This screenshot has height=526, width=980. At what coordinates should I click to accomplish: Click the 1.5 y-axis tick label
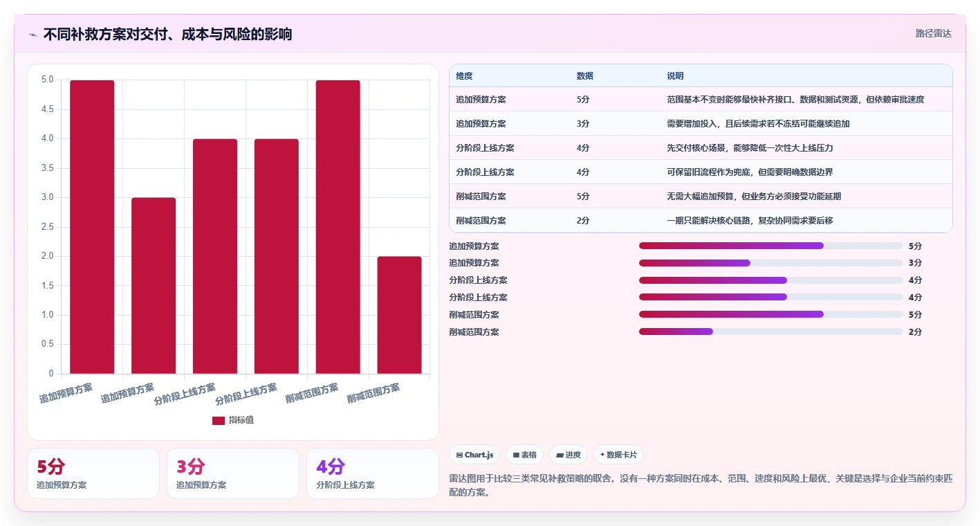click(x=47, y=286)
